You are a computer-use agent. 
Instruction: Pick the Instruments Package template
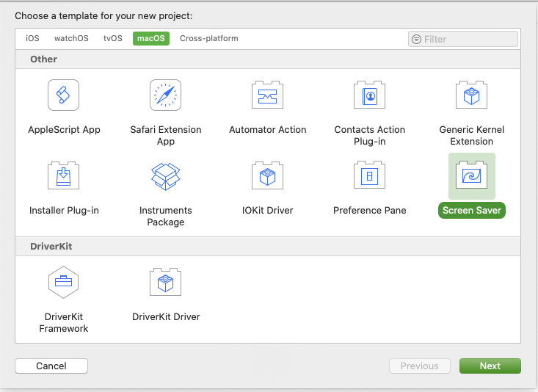coord(165,176)
